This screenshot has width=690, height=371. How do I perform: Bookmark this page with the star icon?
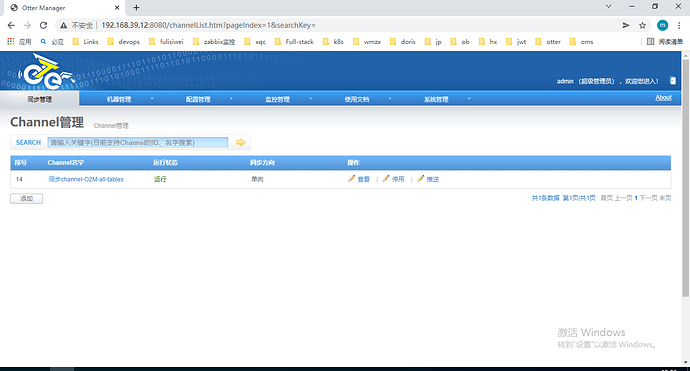point(642,26)
